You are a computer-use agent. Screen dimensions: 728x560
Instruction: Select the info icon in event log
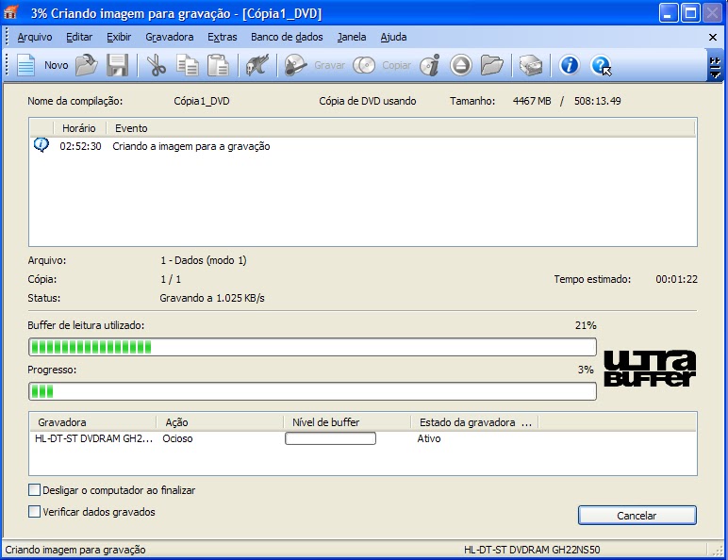coord(41,145)
